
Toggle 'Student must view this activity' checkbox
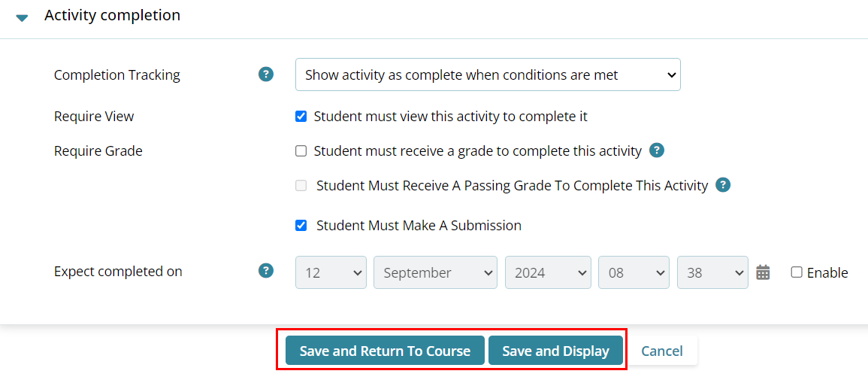click(301, 117)
